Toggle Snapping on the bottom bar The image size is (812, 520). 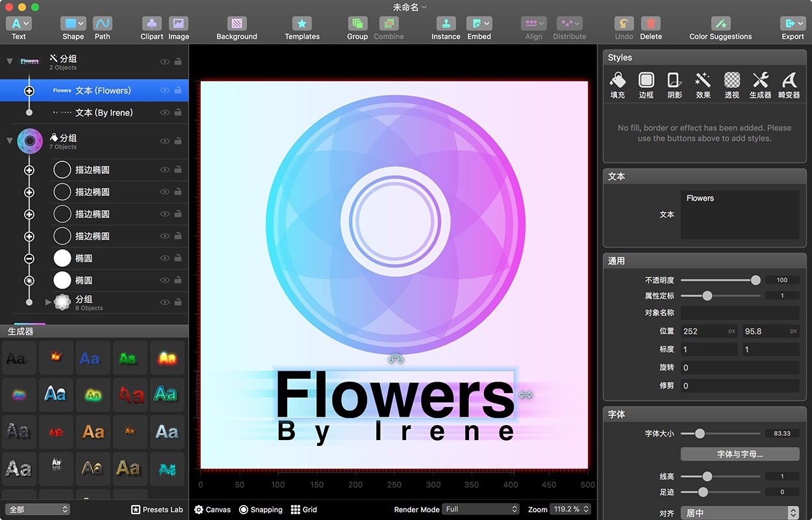point(260,510)
